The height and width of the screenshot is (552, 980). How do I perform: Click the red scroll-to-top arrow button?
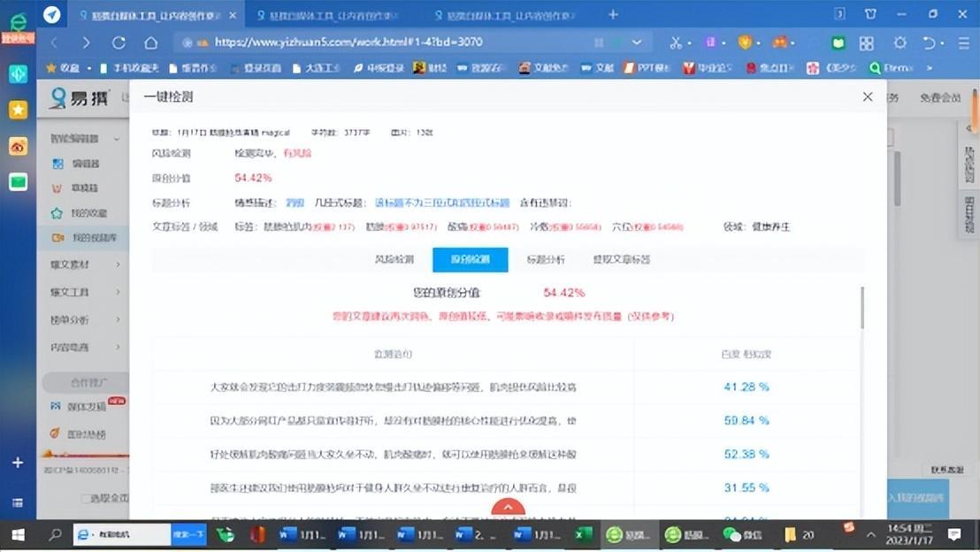coord(508,510)
